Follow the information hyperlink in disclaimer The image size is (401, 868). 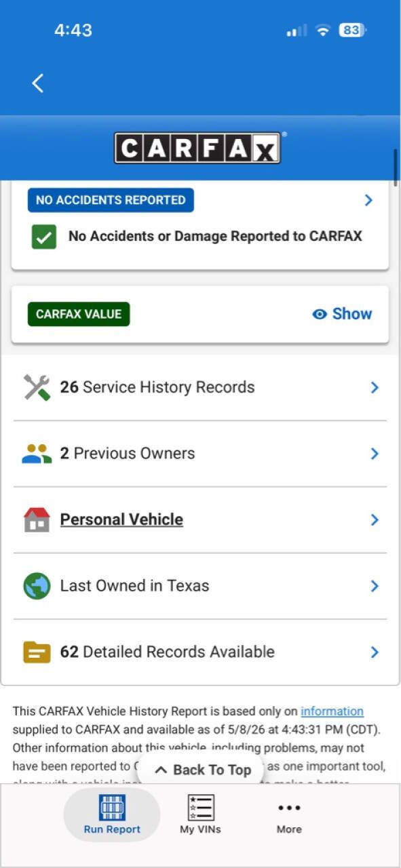[332, 711]
